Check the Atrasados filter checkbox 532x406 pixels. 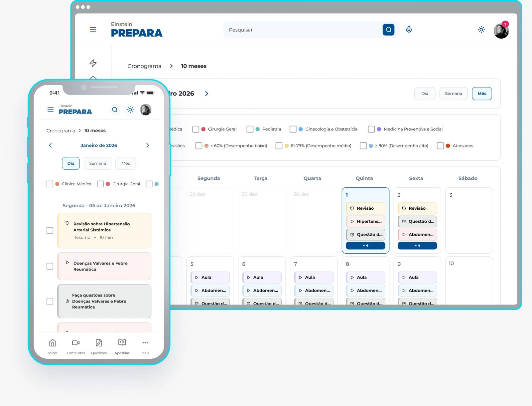point(440,146)
